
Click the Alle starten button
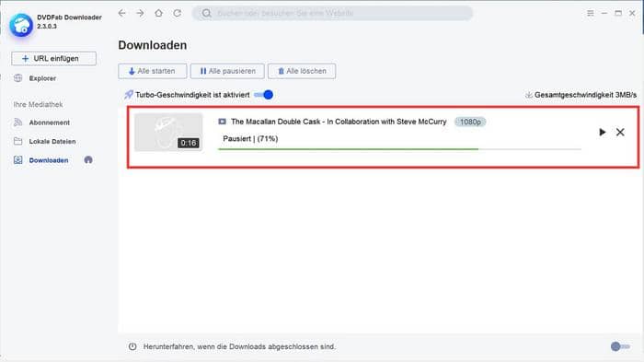tap(153, 71)
